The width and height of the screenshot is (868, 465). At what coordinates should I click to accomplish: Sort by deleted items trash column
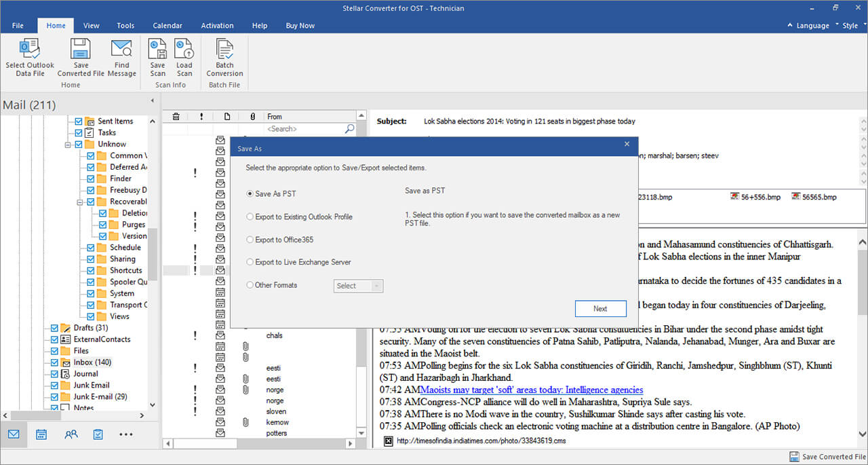coord(176,117)
